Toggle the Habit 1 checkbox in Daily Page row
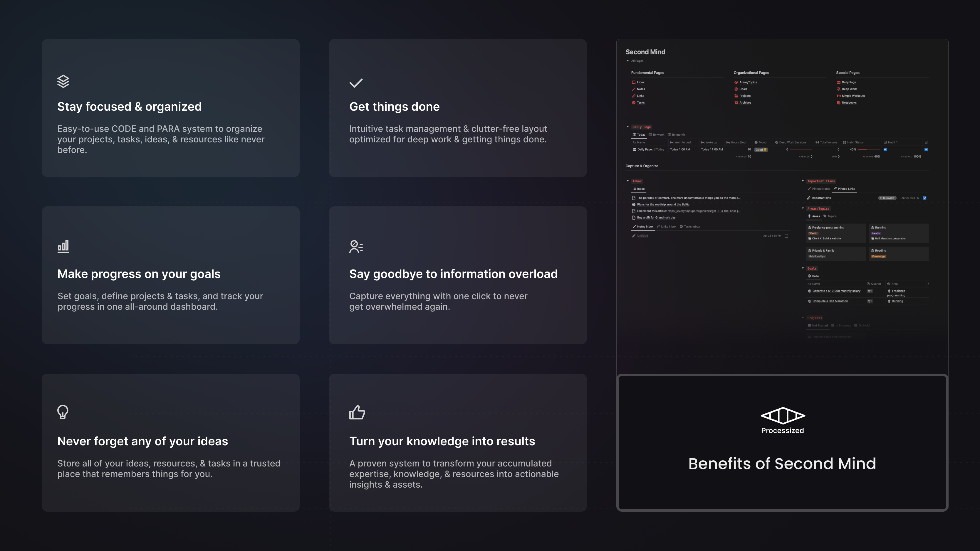 click(x=885, y=150)
